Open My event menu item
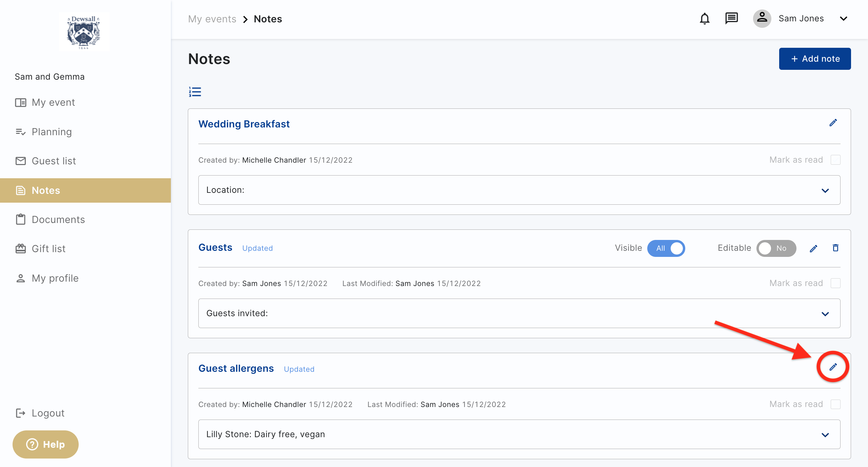The image size is (868, 467). pos(85,102)
